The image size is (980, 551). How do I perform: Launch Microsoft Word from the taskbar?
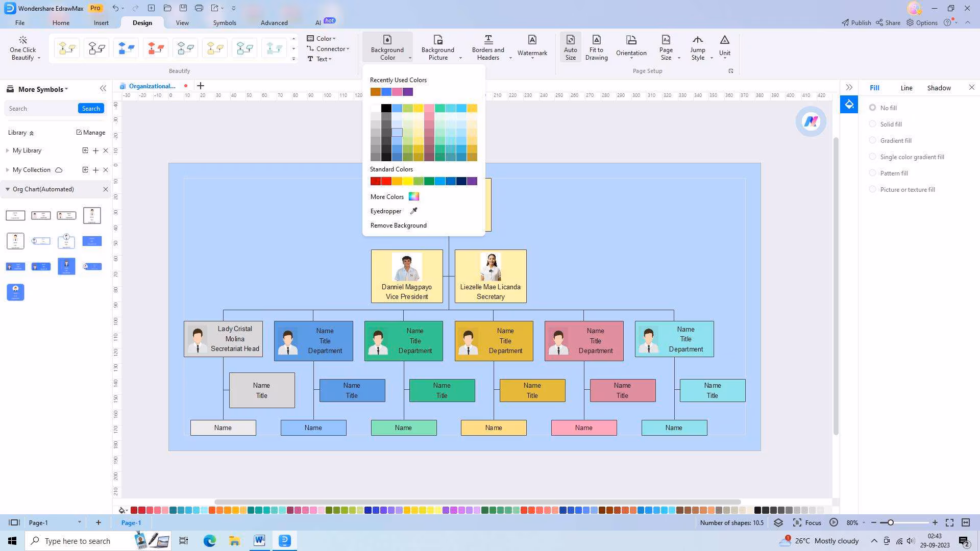pyautogui.click(x=259, y=541)
